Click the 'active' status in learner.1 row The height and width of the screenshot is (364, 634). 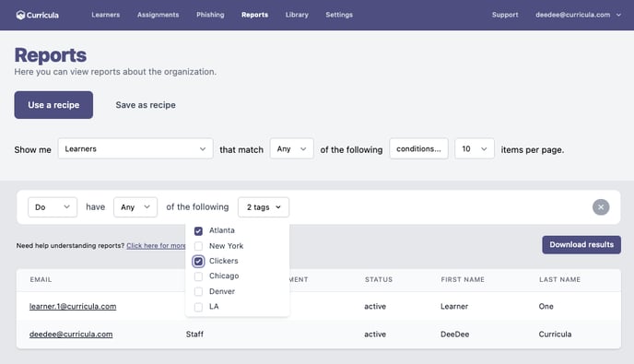(x=375, y=307)
